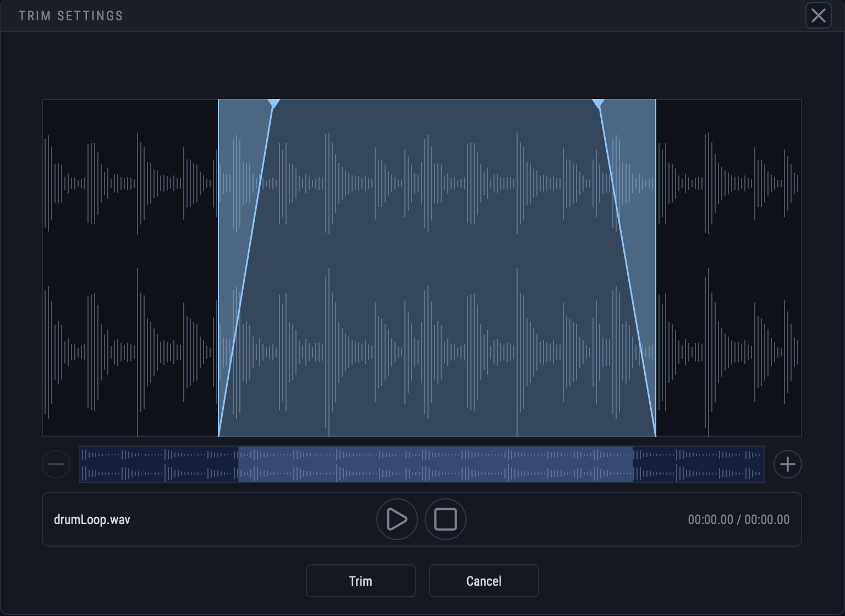845x616 pixels.
Task: Click the highlighted region in overview waveform
Action: point(435,464)
